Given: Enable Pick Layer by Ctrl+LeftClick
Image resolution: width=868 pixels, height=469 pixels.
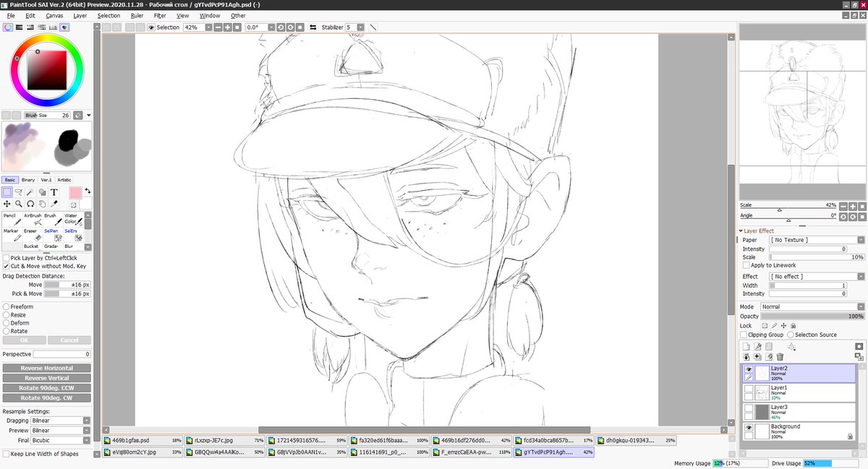Looking at the screenshot, I should [7, 258].
